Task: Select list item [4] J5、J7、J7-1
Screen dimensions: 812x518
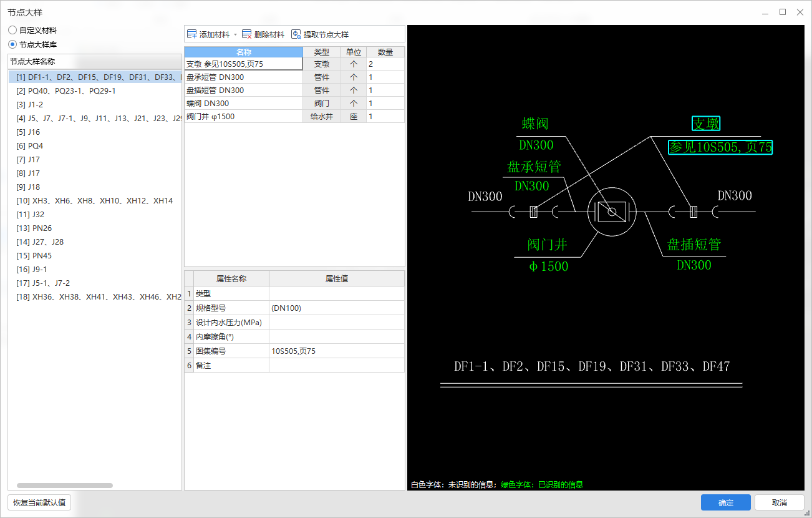Action: [95, 118]
